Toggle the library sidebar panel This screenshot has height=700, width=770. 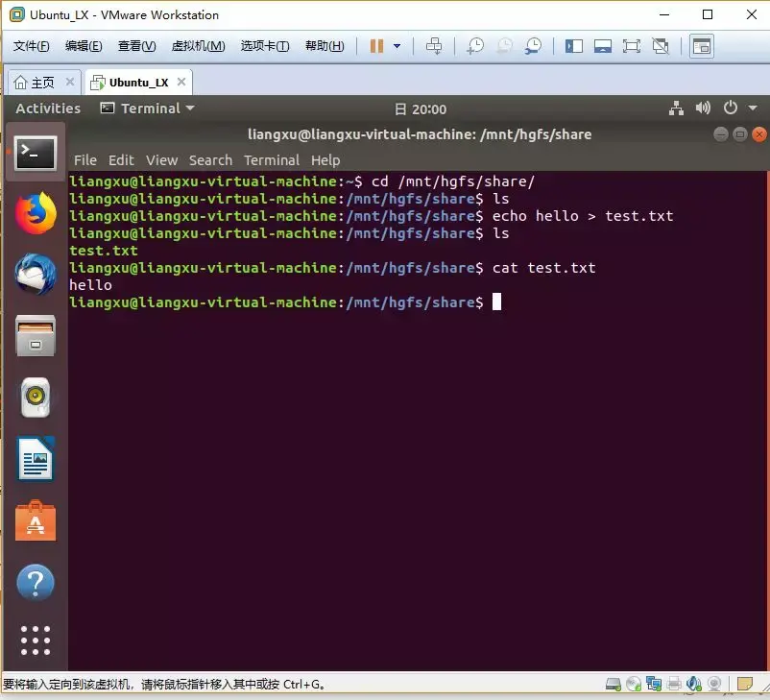573,46
